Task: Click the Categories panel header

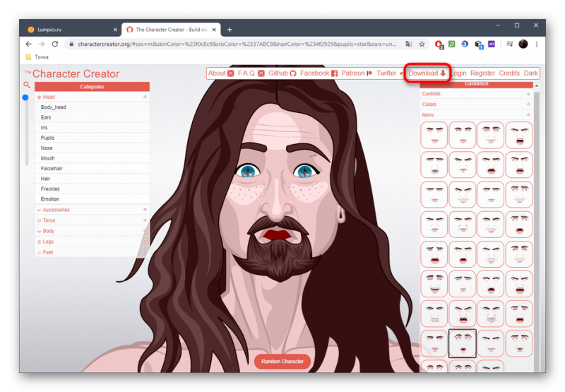Action: coord(92,87)
